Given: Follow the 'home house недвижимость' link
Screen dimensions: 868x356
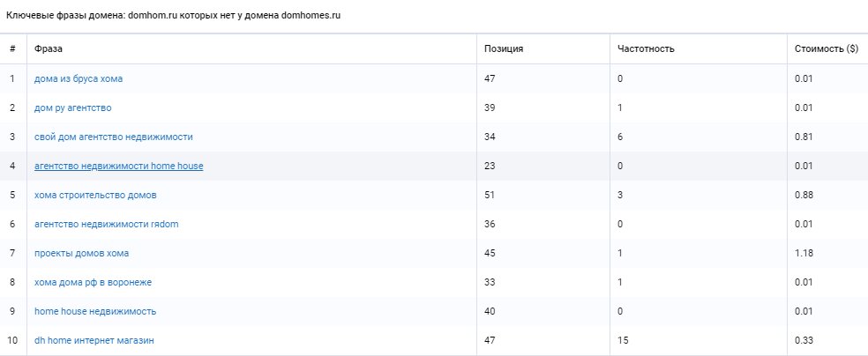Looking at the screenshot, I should 95,311.
